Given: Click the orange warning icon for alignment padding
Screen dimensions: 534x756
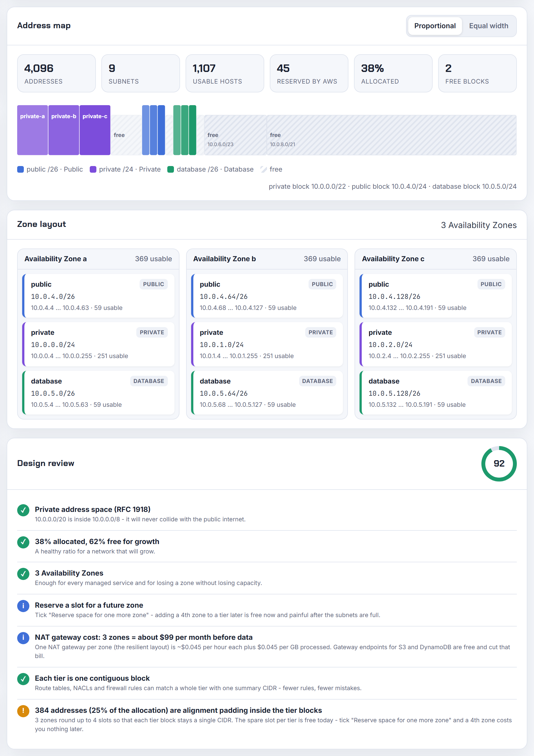Looking at the screenshot, I should click(x=23, y=711).
